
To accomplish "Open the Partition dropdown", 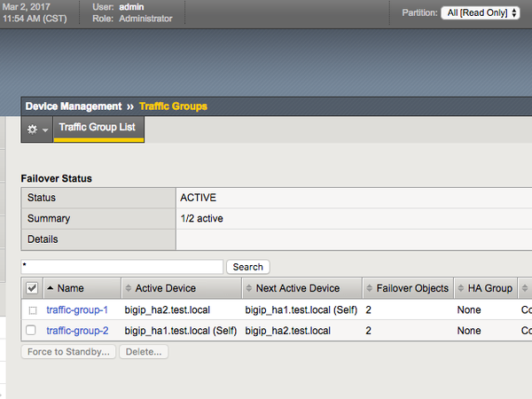I will (480, 13).
